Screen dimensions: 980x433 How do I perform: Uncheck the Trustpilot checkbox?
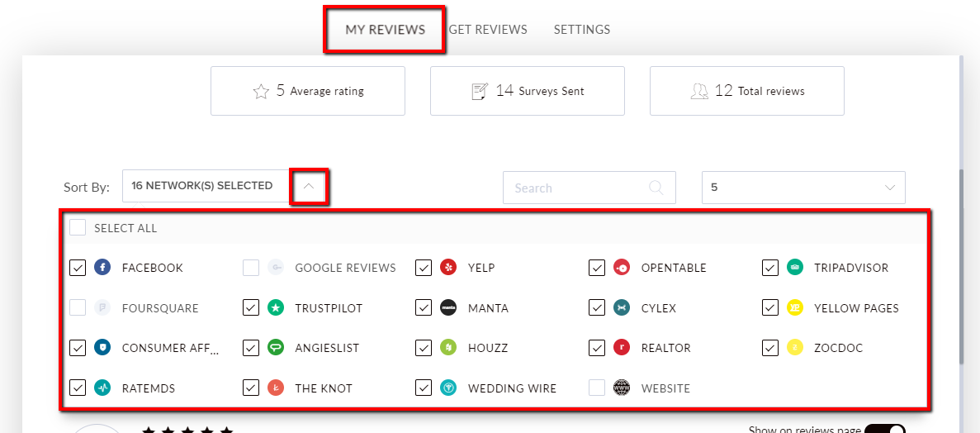pyautogui.click(x=251, y=308)
